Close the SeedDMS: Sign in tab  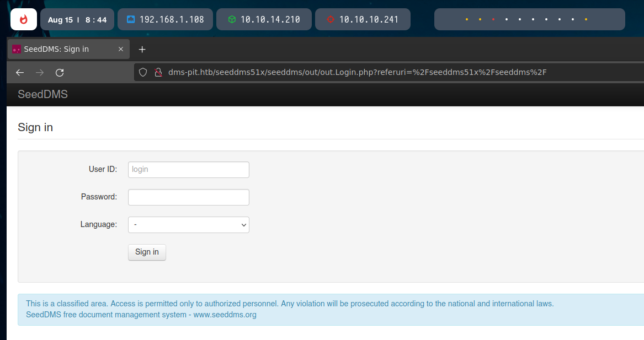click(121, 49)
